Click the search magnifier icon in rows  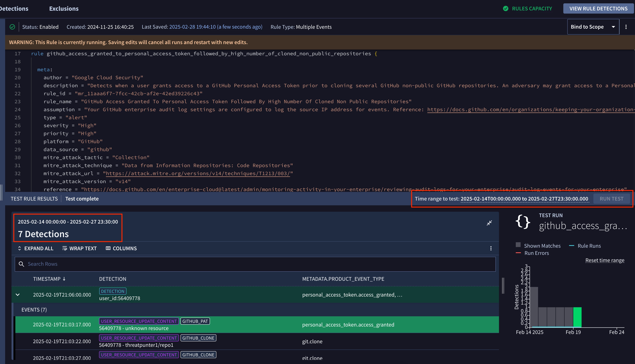[22, 264]
